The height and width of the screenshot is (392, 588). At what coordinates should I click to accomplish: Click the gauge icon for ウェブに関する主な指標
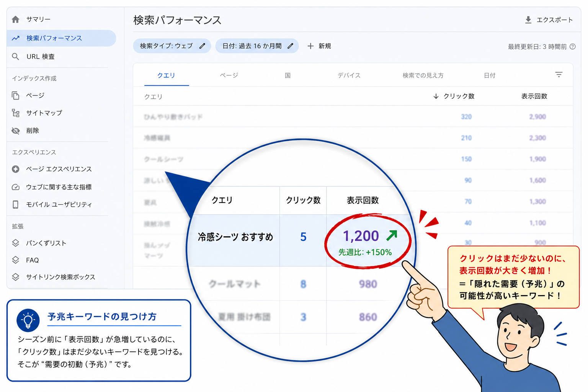click(16, 187)
